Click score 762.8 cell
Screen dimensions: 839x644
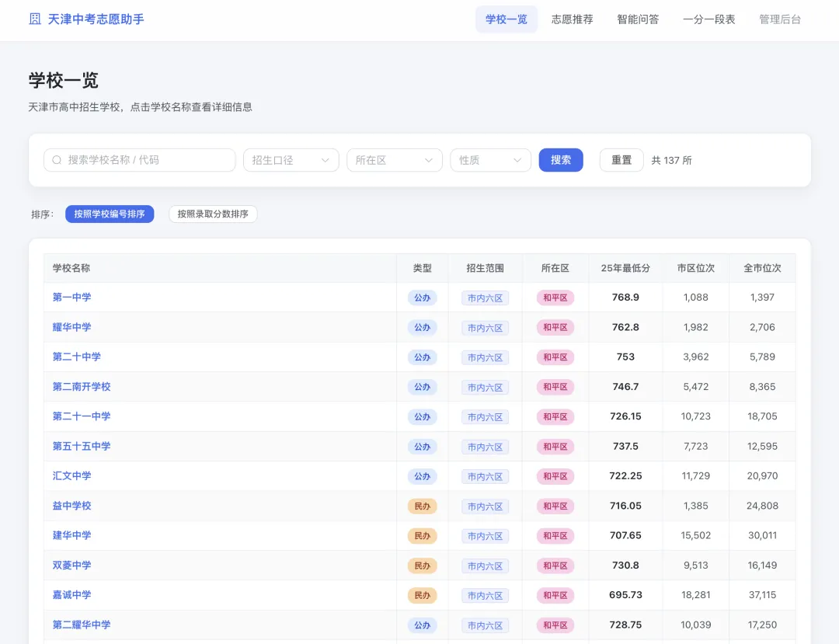625,327
